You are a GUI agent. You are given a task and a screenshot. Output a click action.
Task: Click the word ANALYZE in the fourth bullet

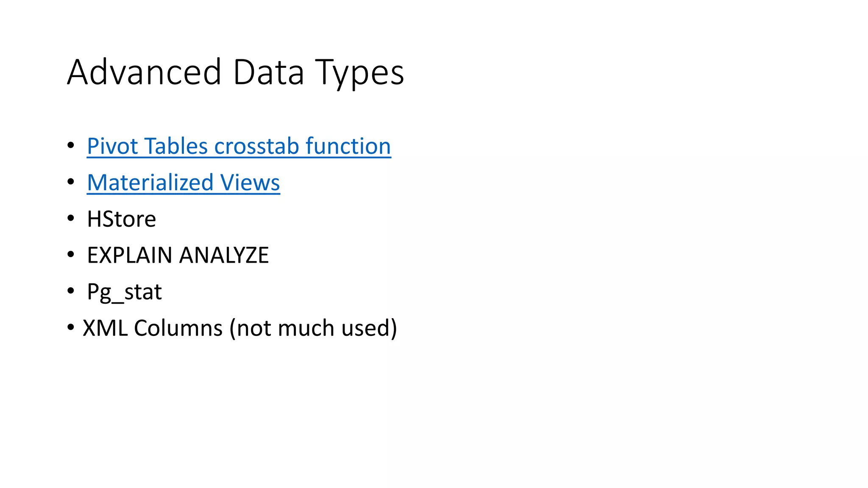tap(224, 255)
